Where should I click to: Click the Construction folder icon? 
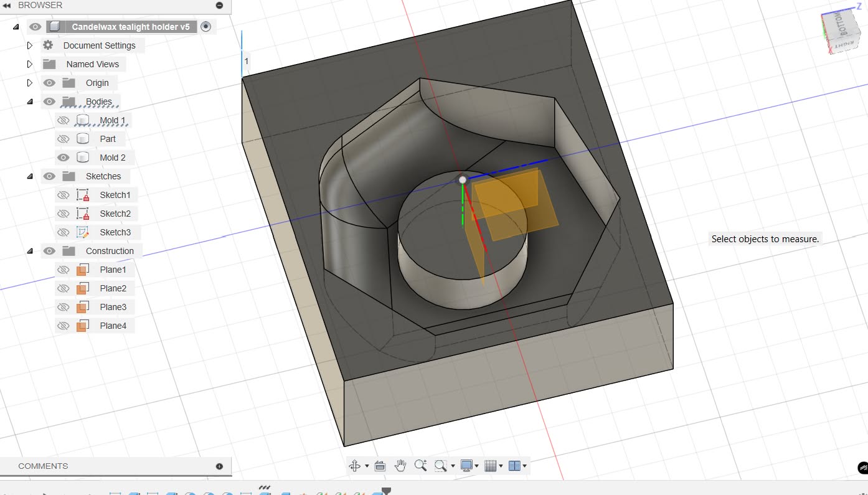point(68,251)
